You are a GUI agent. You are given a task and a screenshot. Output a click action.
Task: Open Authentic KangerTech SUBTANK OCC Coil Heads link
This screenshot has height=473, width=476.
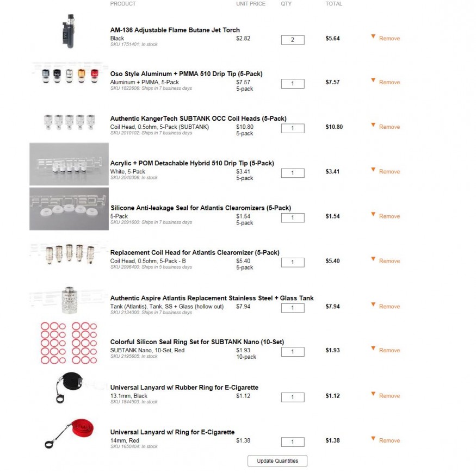tap(198, 119)
